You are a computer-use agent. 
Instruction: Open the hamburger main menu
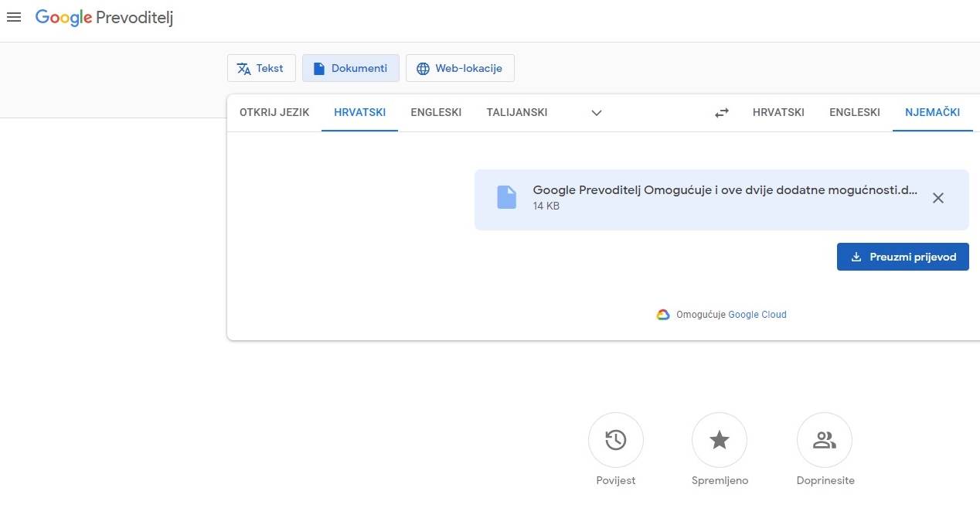pyautogui.click(x=14, y=17)
